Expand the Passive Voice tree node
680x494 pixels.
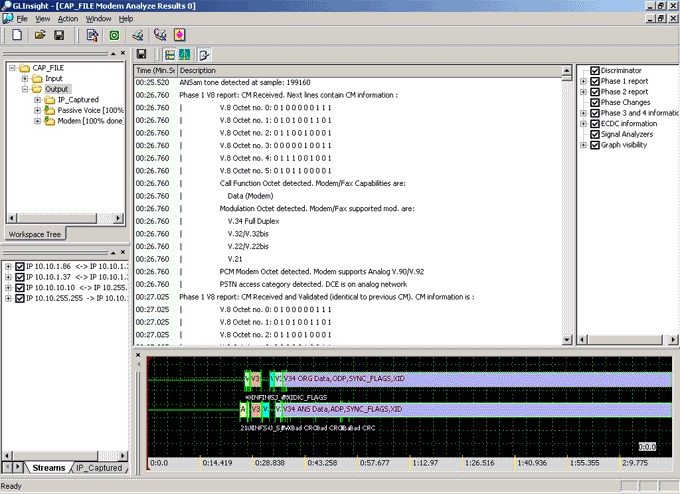38,110
